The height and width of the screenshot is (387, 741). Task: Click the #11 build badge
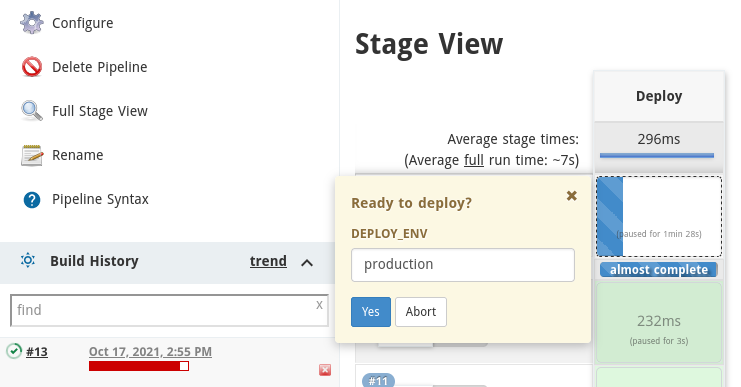378,380
